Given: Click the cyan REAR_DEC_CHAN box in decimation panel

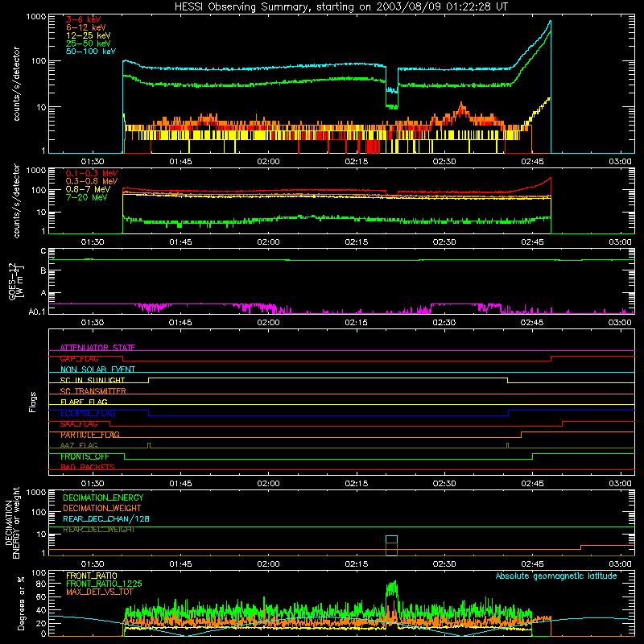Looking at the screenshot, I should pos(391,539).
